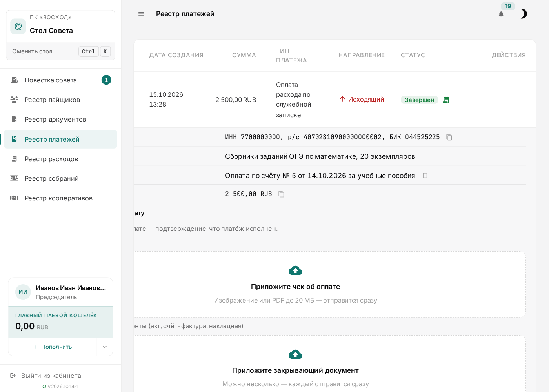Viewport: 549px width, 392px height.
Task: Click the Стол Совета workspace logo icon
Action: (18, 26)
